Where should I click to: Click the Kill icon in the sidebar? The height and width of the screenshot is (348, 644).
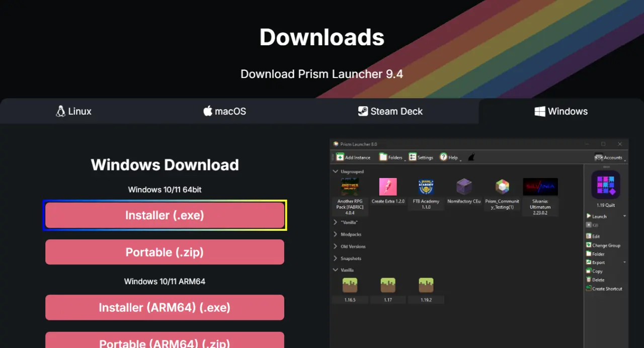point(589,225)
